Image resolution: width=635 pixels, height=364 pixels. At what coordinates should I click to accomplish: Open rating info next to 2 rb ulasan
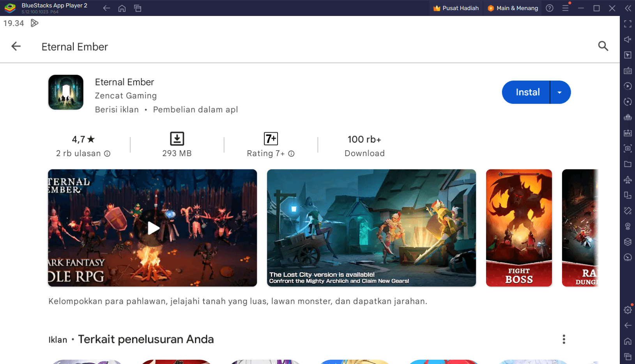tap(107, 154)
